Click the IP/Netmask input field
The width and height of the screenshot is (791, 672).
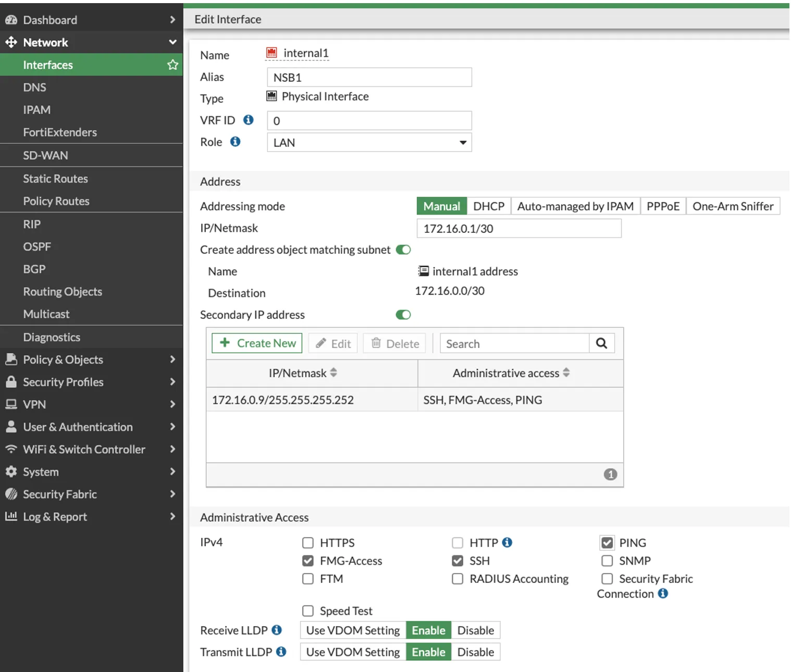pos(519,228)
